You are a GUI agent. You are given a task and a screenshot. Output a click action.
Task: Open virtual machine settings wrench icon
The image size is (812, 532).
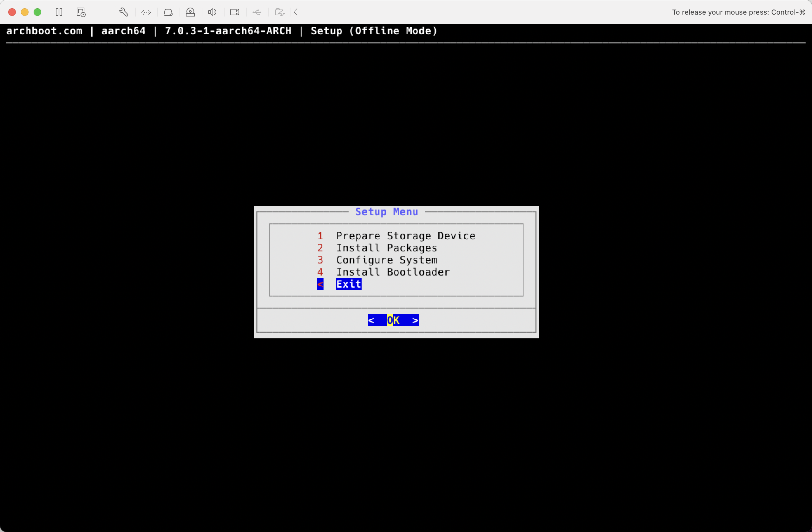point(124,12)
